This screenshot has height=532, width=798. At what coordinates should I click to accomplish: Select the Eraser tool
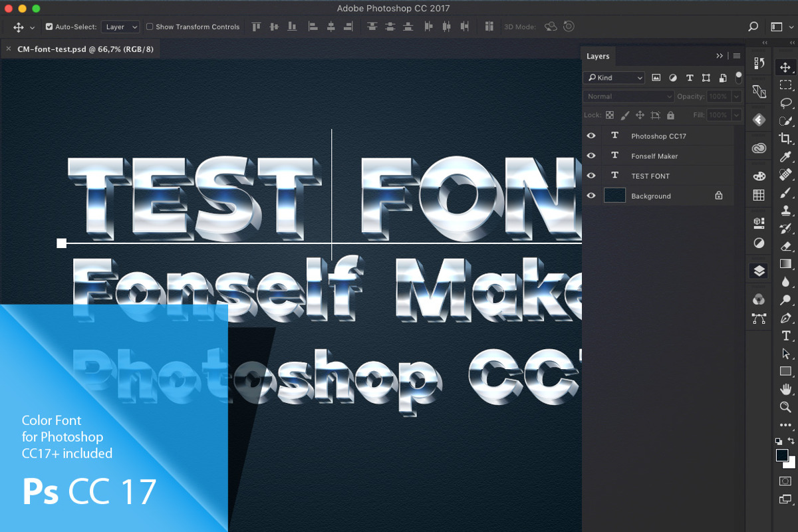pyautogui.click(x=785, y=246)
